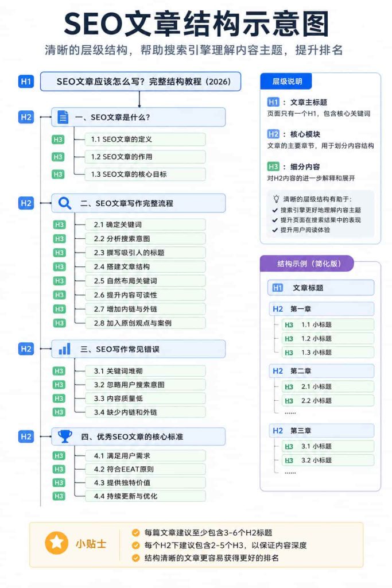Select the row 2.5 自然布局关键词
The height and width of the screenshot is (588, 392).
click(145, 281)
